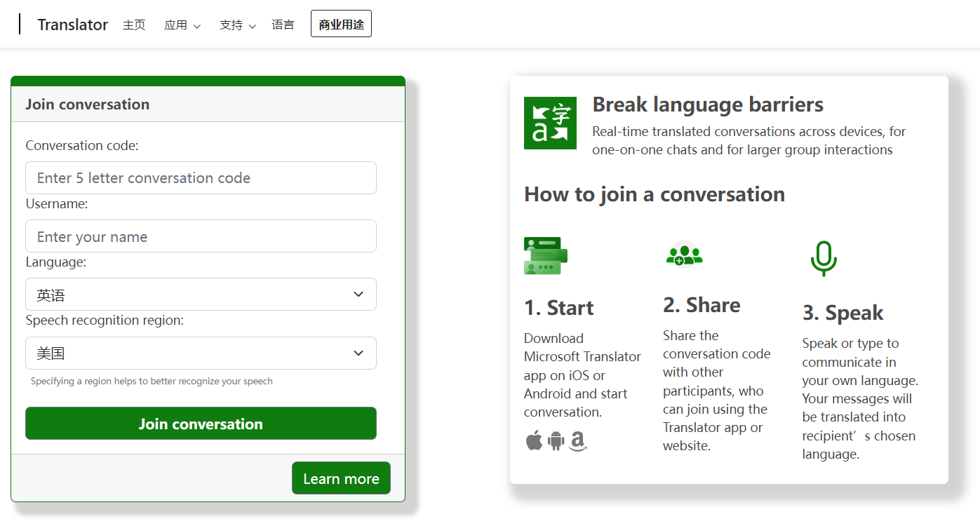Go to 主页 in the navigation bar
This screenshot has width=980, height=526.
click(134, 25)
